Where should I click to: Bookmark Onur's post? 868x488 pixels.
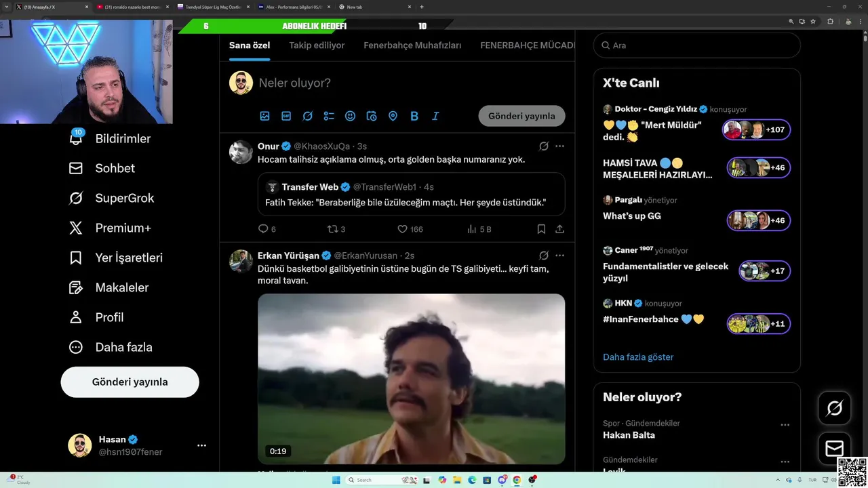(541, 229)
